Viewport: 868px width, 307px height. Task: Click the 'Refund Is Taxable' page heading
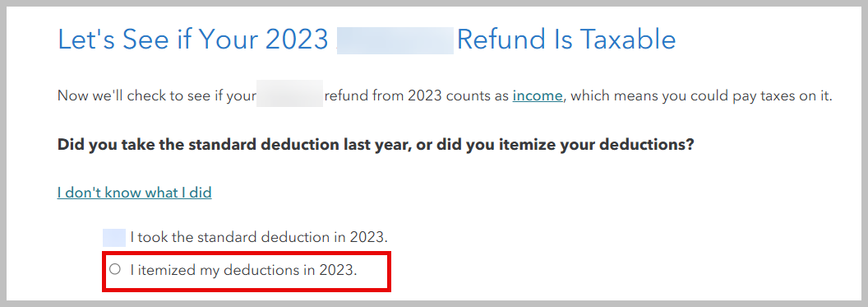(x=566, y=40)
